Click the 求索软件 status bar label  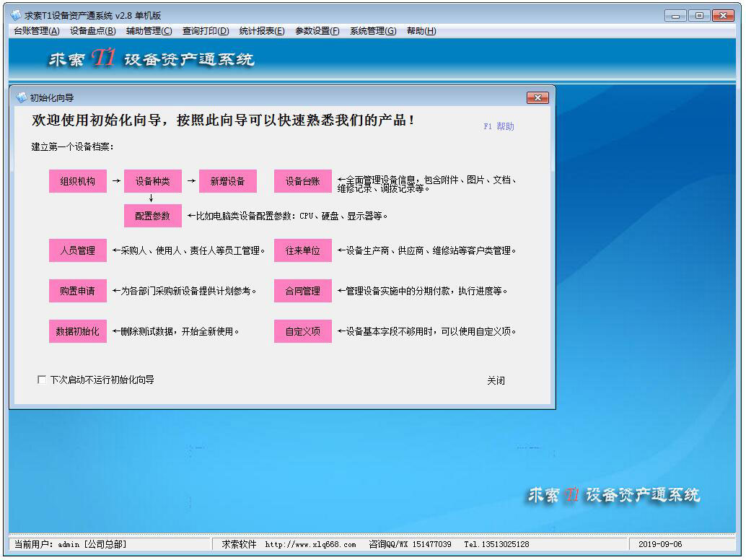[239, 544]
